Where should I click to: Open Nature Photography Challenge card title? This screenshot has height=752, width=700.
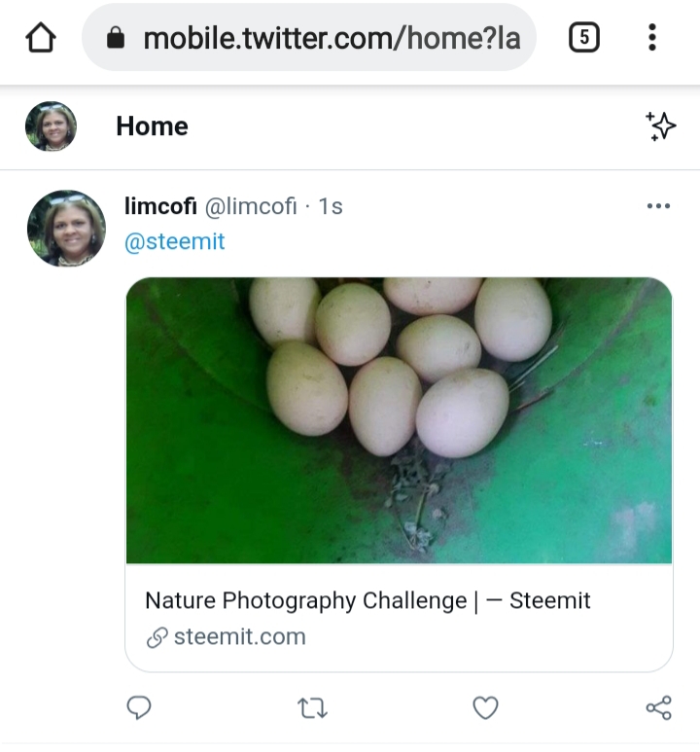click(367, 600)
